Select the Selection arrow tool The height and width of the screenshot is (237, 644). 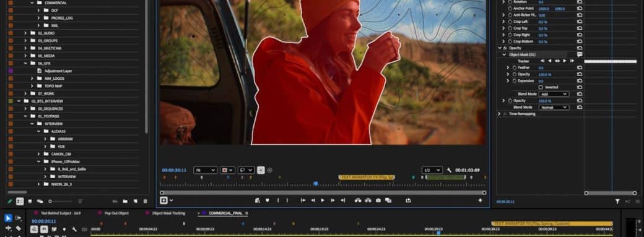coord(8,218)
